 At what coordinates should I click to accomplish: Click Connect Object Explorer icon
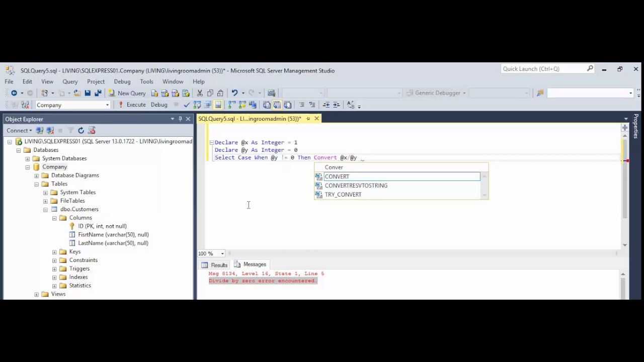(40, 130)
